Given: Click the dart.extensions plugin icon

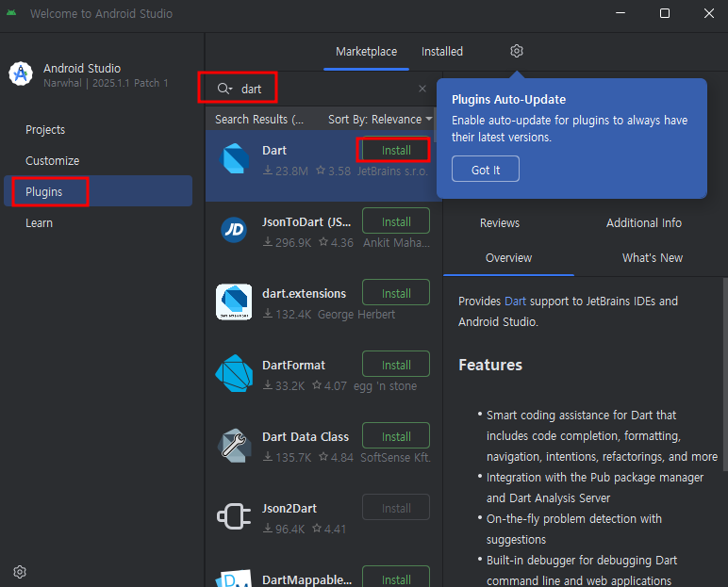Looking at the screenshot, I should (234, 302).
